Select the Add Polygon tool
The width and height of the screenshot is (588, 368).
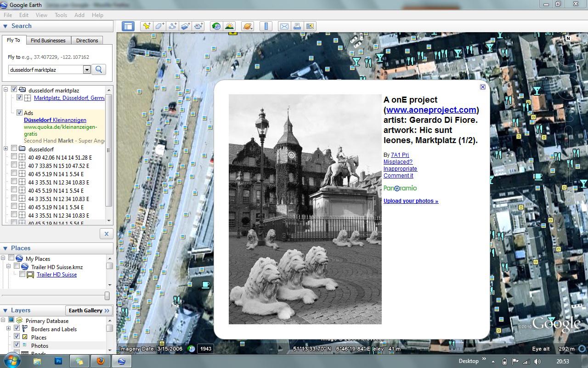tap(159, 26)
